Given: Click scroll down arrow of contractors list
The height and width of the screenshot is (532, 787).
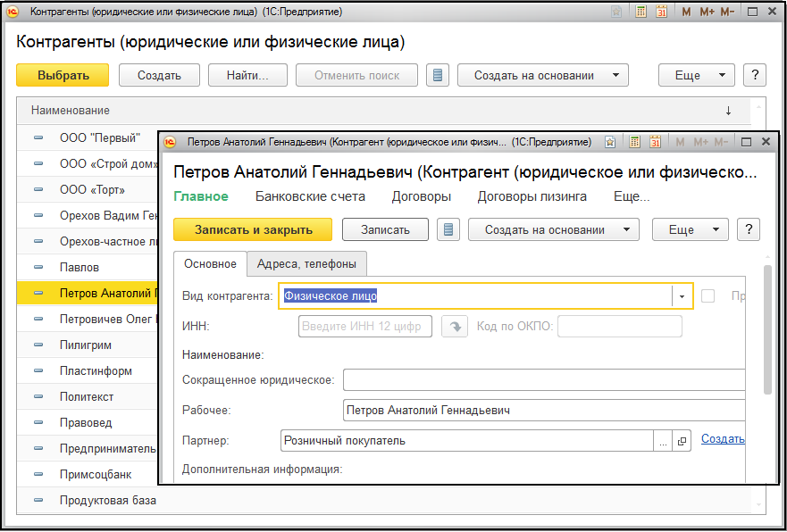Looking at the screenshot, I should (758, 505).
